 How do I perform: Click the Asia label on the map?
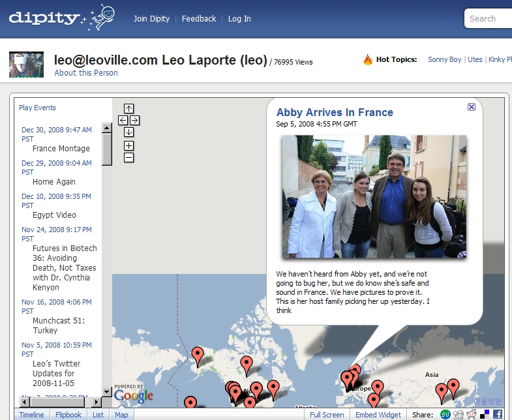tap(432, 374)
